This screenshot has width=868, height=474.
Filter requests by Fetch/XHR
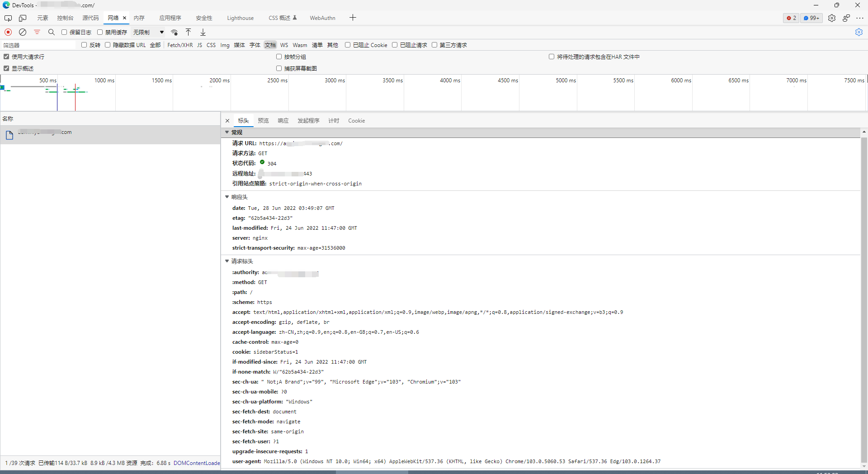[x=180, y=45]
